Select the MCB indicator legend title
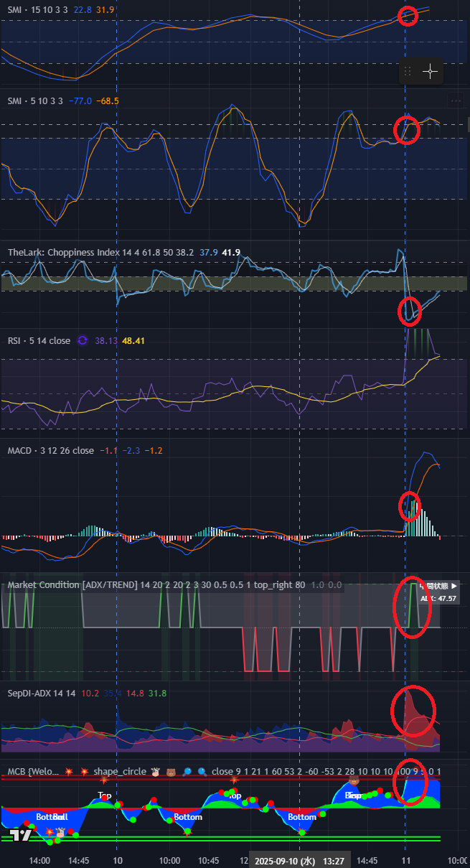Screen dimensions: 470x868 point(32,771)
